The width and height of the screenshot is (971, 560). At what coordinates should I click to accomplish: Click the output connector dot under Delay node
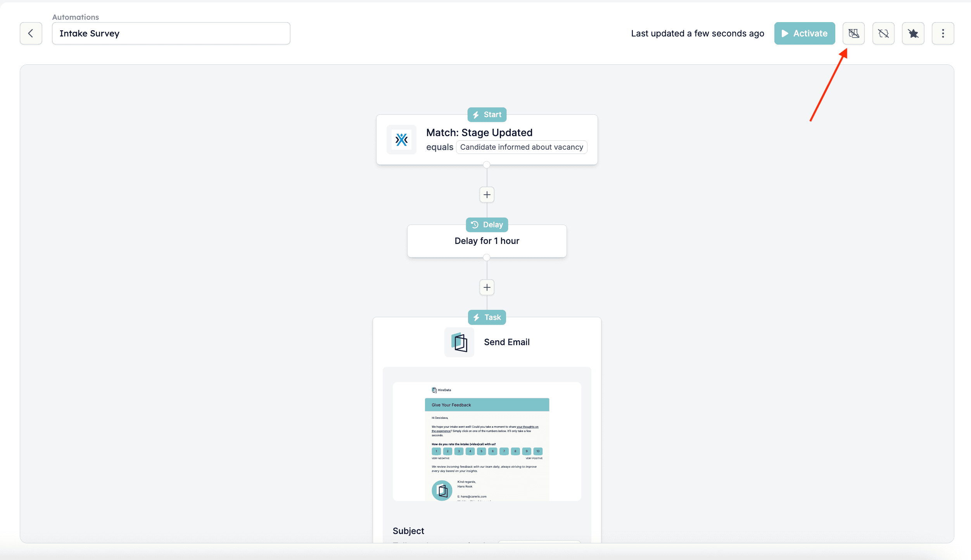(x=487, y=258)
